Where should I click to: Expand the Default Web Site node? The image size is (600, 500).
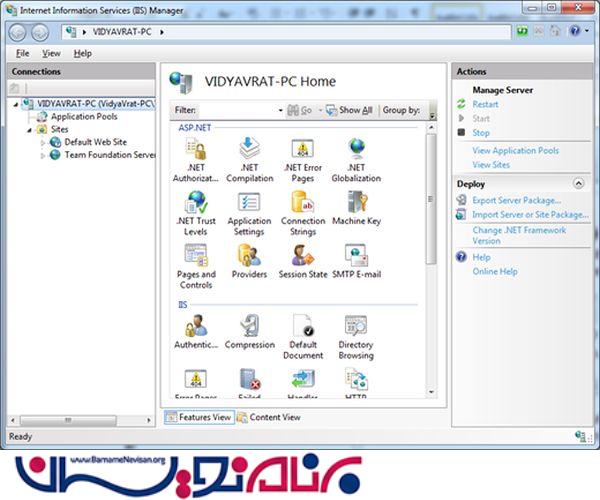(43, 142)
